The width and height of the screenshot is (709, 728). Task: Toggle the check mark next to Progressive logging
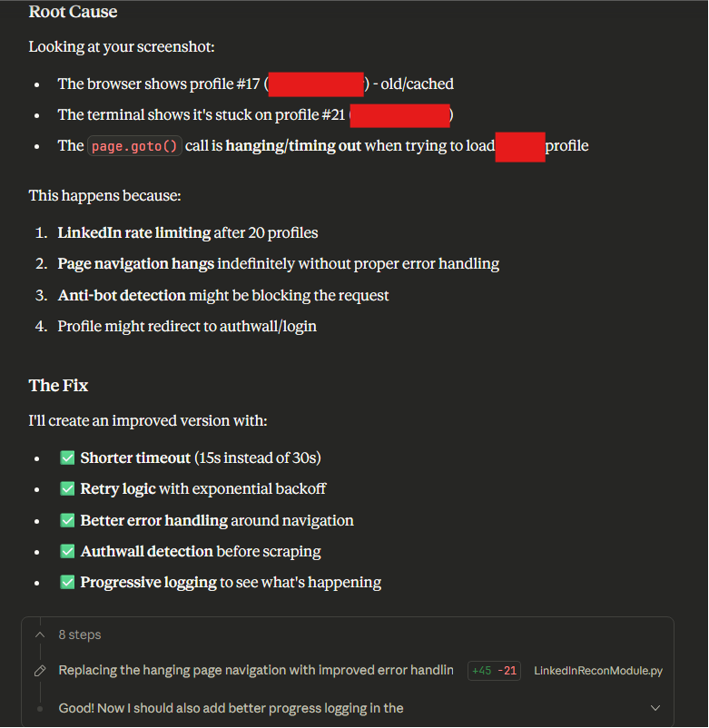[x=67, y=582]
